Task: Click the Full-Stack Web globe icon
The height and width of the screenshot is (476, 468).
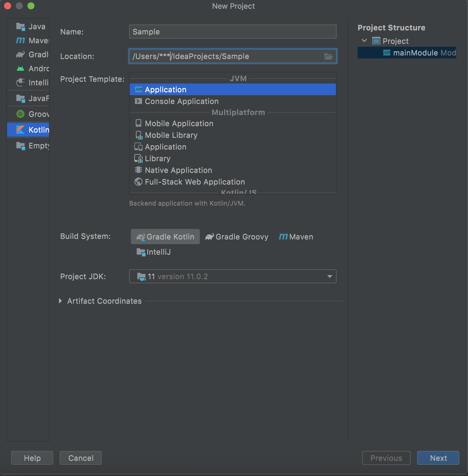Action: point(138,182)
